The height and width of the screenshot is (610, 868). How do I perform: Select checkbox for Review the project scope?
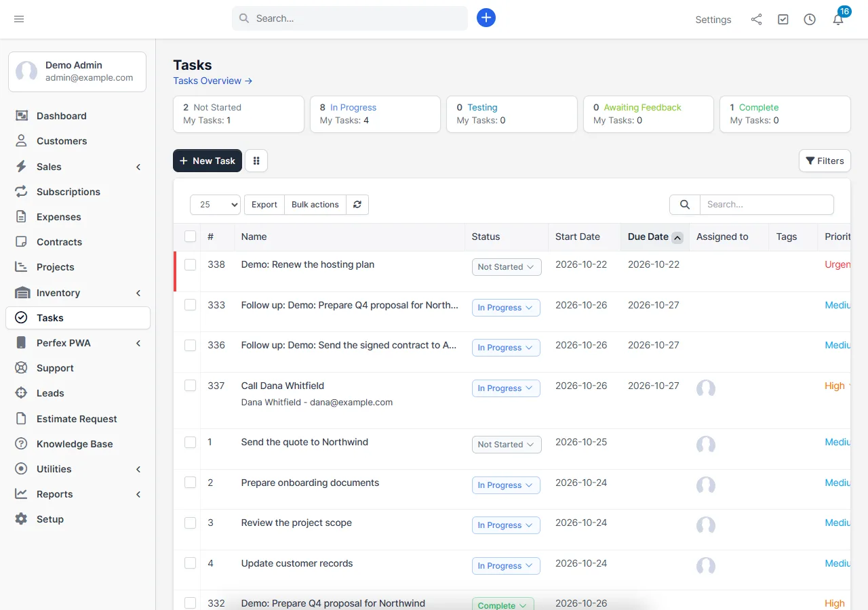pyautogui.click(x=191, y=523)
